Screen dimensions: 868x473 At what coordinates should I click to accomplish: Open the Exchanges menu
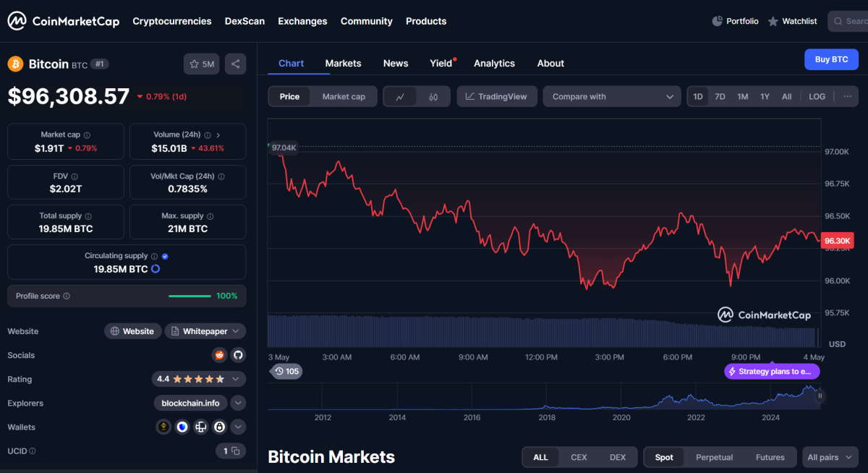(302, 21)
